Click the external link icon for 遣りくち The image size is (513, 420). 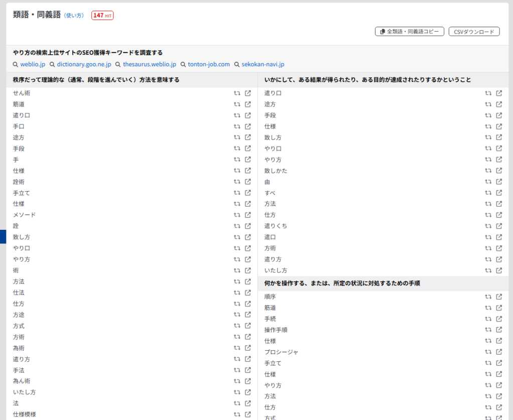pyautogui.click(x=499, y=226)
